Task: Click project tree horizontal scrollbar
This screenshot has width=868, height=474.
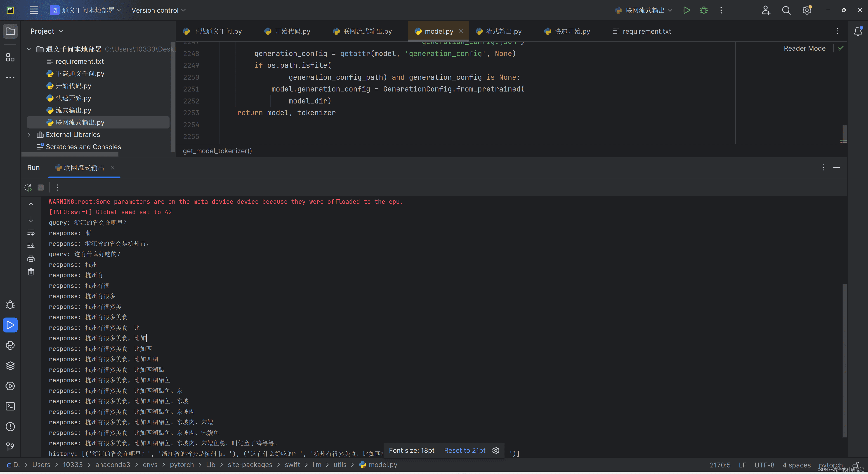Action: [70, 155]
